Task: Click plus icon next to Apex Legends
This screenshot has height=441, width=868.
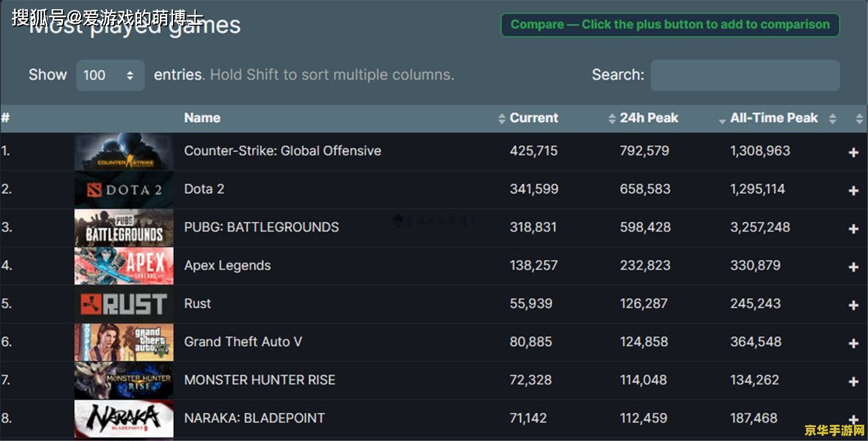Action: (853, 267)
